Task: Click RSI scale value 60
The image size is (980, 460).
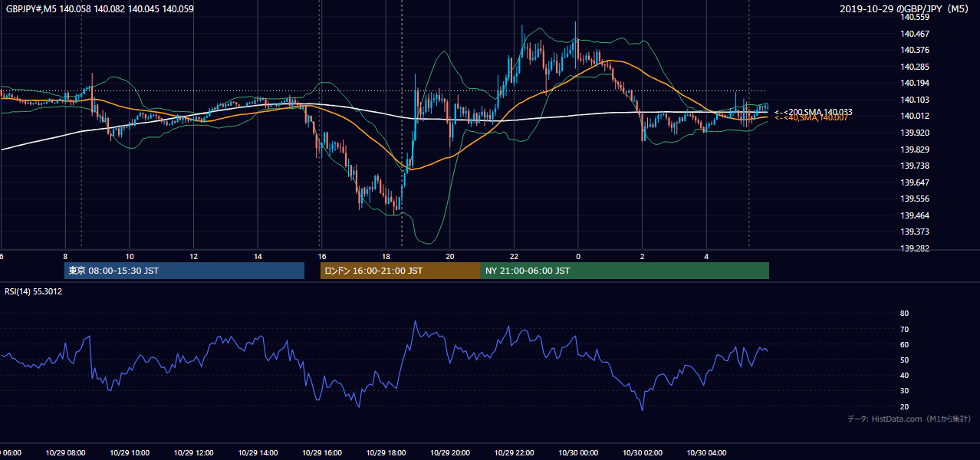Action: 904,344
